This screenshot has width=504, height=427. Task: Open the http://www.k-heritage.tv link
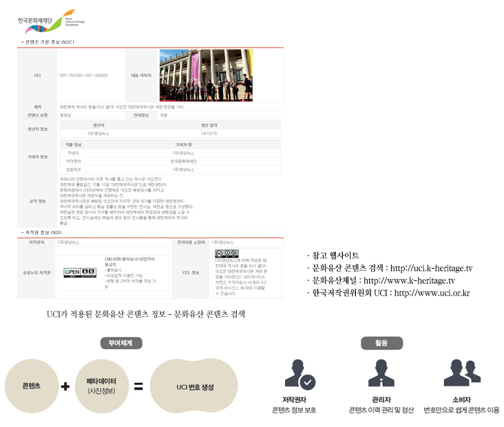(x=409, y=281)
